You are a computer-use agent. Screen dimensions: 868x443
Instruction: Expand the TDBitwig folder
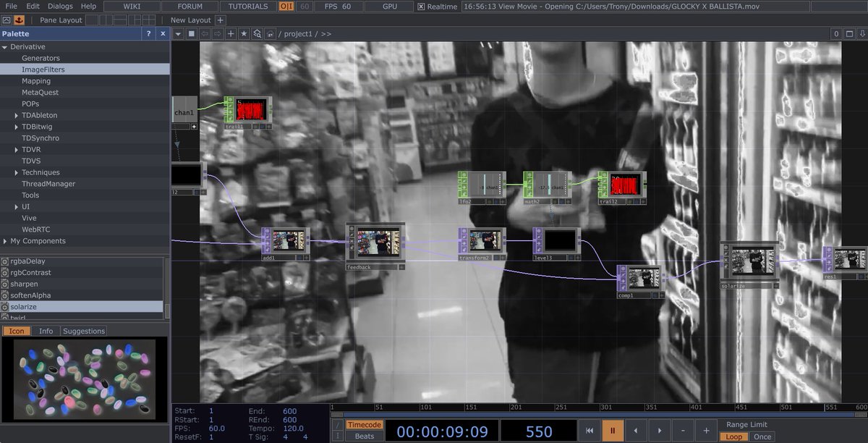pyautogui.click(x=17, y=127)
